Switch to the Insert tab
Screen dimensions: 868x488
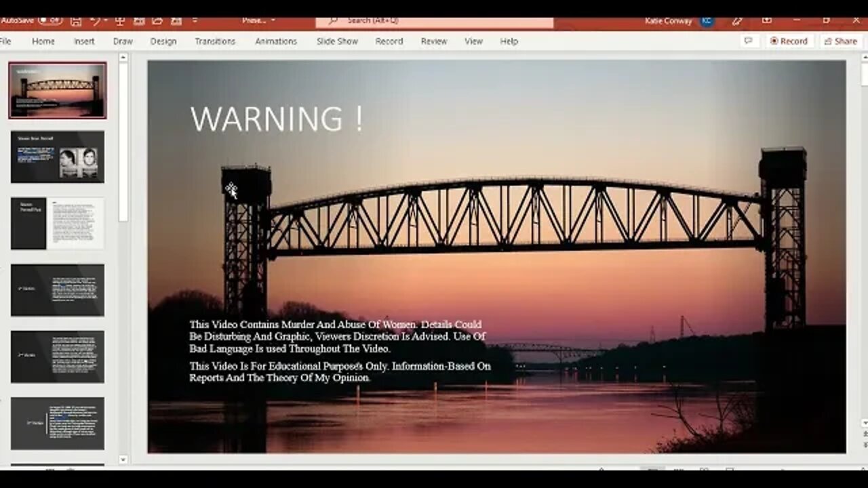[x=84, y=41]
